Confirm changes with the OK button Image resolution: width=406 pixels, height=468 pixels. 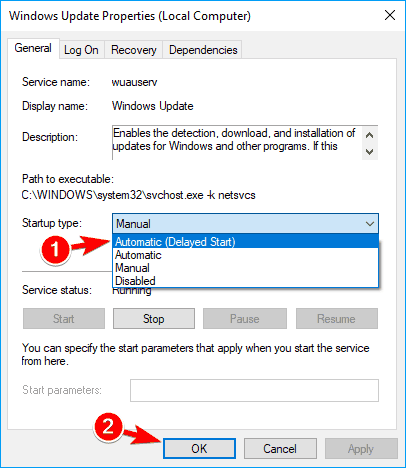click(199, 449)
